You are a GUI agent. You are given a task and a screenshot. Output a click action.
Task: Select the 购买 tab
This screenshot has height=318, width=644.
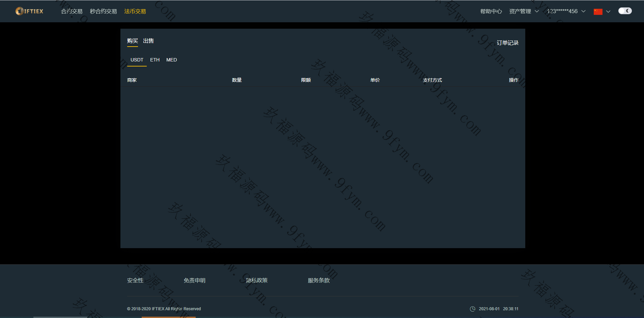(x=132, y=41)
